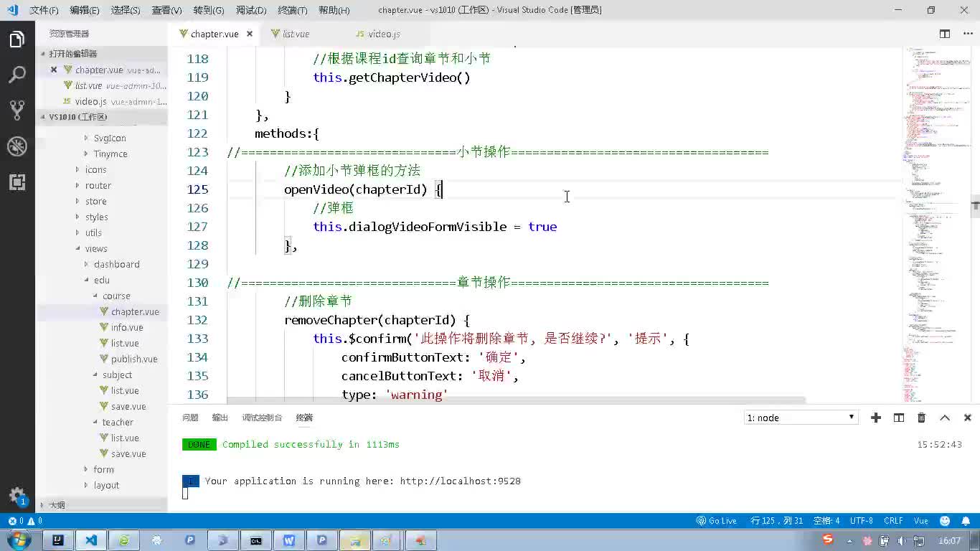This screenshot has width=980, height=551.
Task: Close chapter.vue in Open Editors list
Action: (54, 70)
